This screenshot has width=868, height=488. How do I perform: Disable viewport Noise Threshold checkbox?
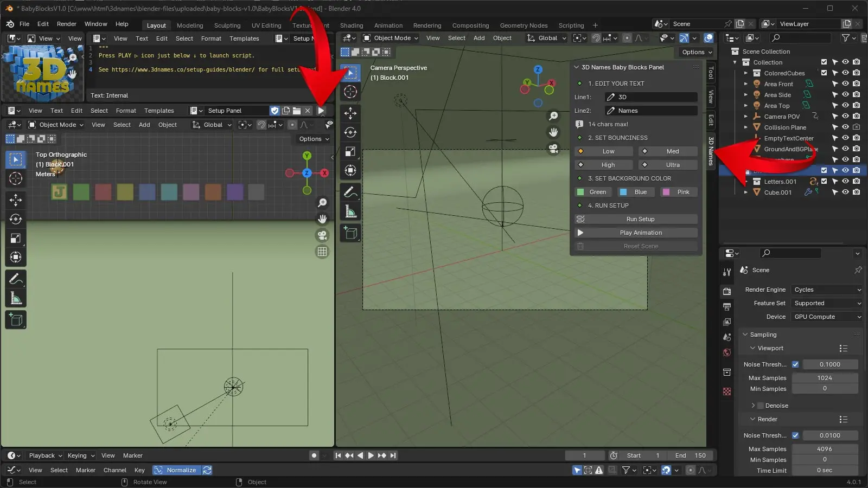coord(795,364)
